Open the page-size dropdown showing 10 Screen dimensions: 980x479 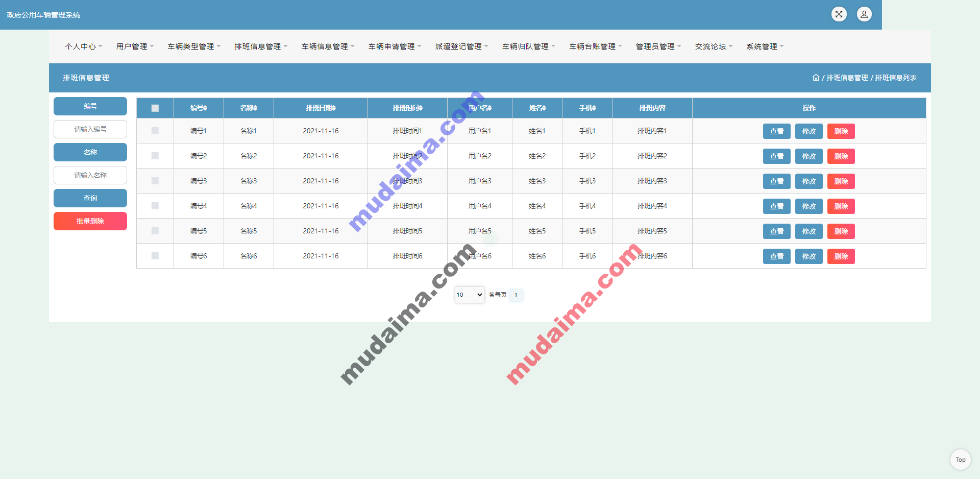(x=470, y=295)
